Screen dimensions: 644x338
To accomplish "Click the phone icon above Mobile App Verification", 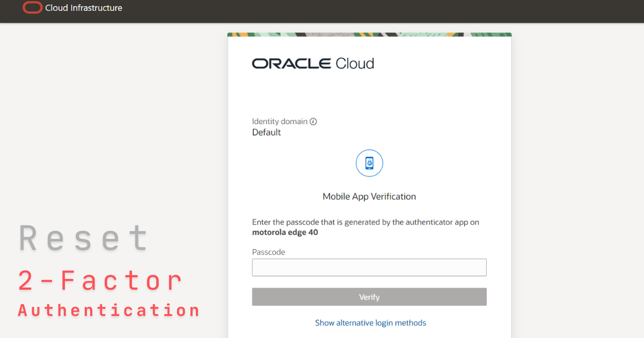I will tap(369, 163).
